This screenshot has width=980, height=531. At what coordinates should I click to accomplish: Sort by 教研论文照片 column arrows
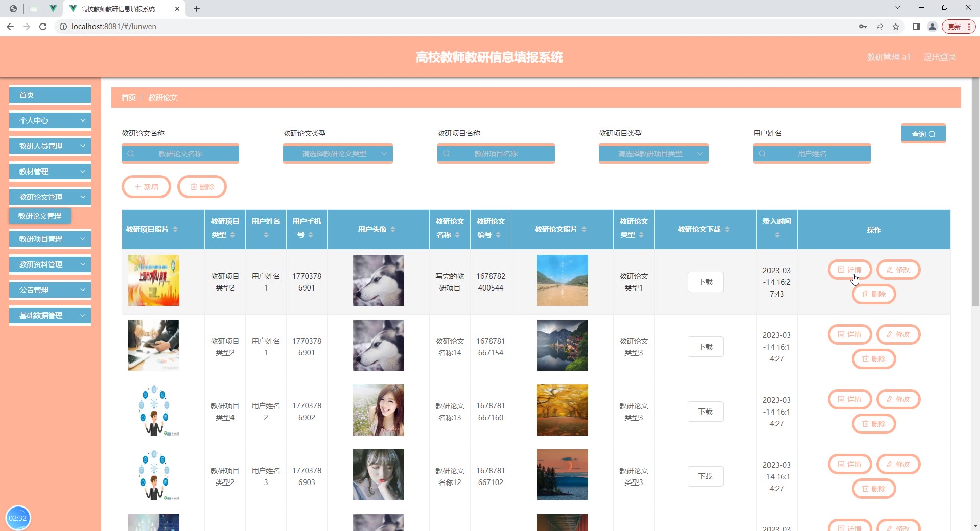click(584, 229)
